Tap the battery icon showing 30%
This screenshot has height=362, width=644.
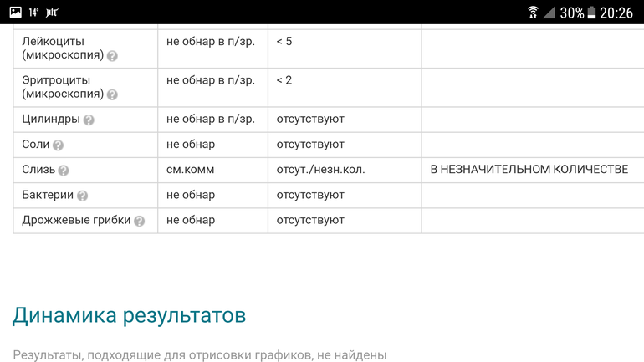pos(592,13)
